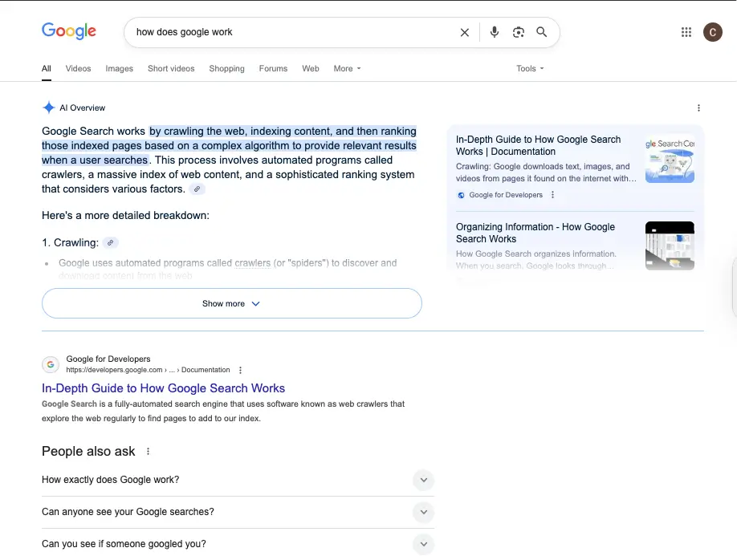The height and width of the screenshot is (560, 737).
Task: Clear the search box with the X icon
Action: click(464, 32)
